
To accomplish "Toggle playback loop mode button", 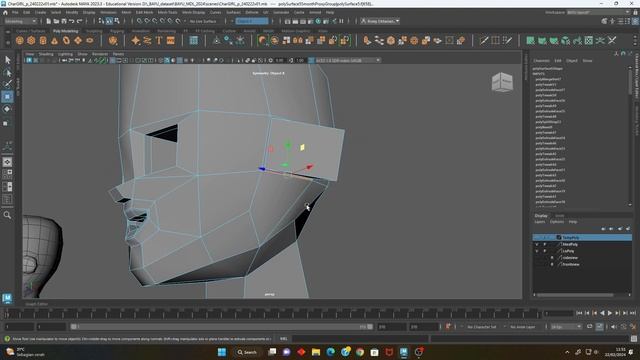I will tap(589, 327).
